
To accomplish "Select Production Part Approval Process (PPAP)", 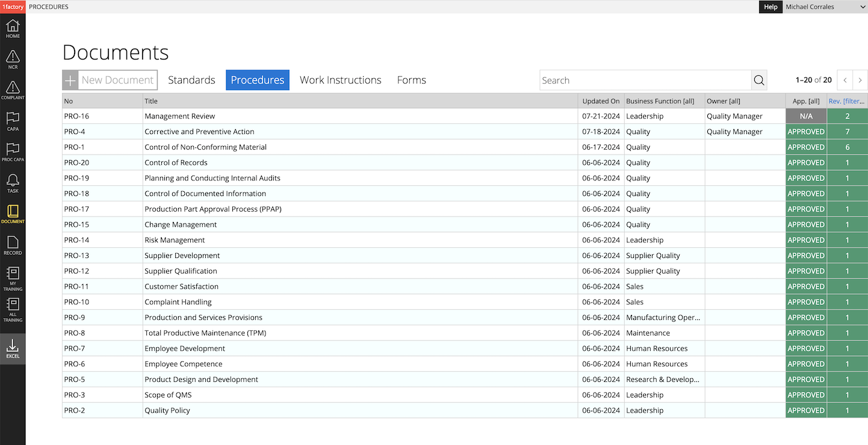I will pyautogui.click(x=213, y=209).
